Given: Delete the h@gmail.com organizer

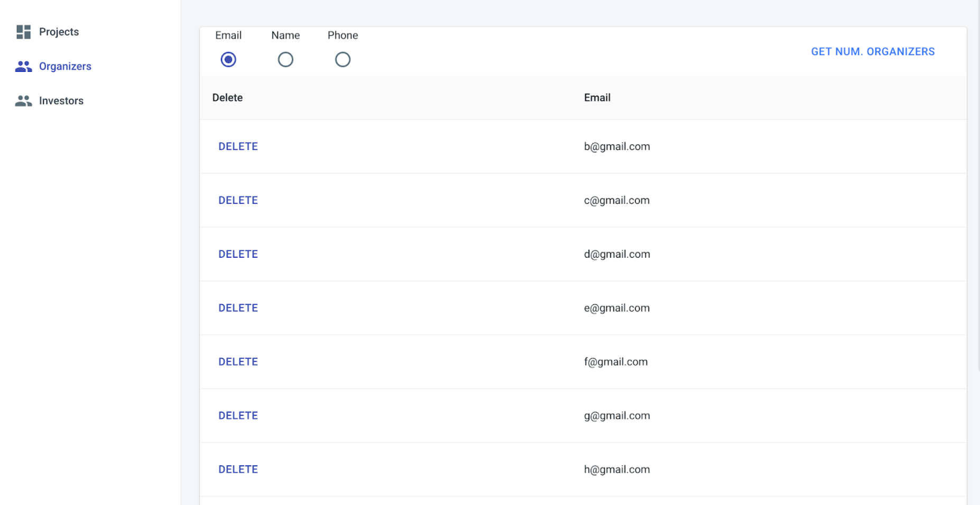Looking at the screenshot, I should [x=238, y=470].
